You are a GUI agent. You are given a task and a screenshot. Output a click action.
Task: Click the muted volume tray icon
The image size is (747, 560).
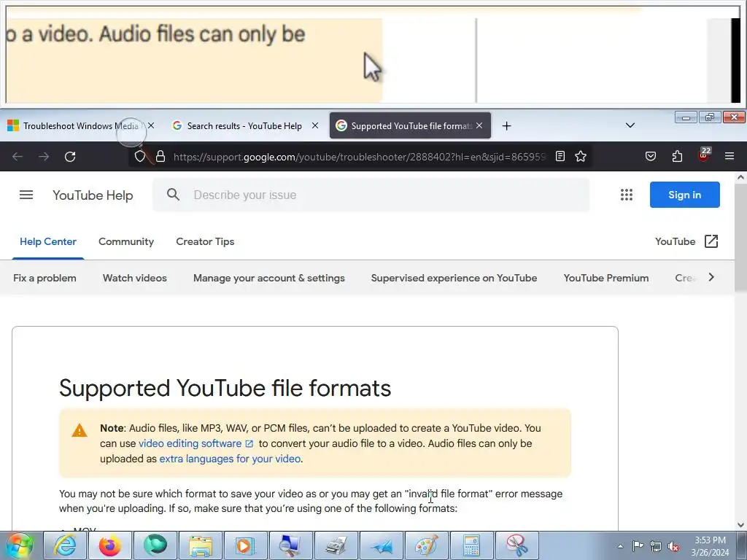point(673,546)
